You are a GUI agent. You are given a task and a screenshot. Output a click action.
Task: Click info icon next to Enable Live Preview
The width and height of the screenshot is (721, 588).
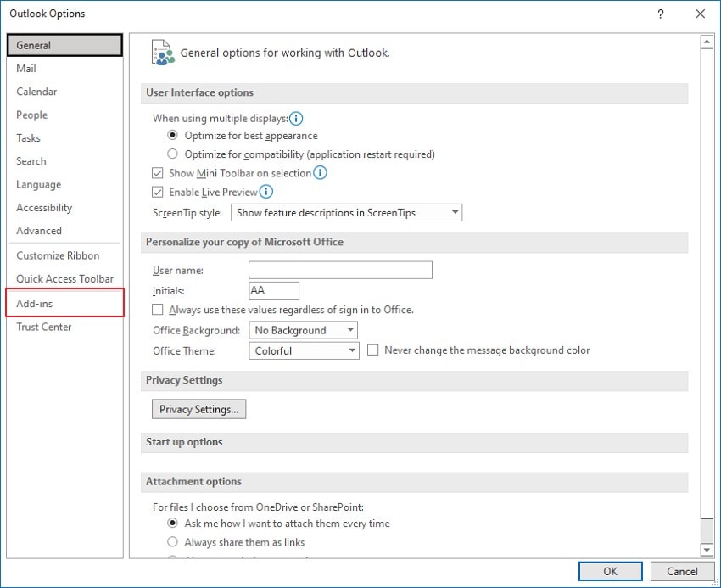click(x=265, y=192)
